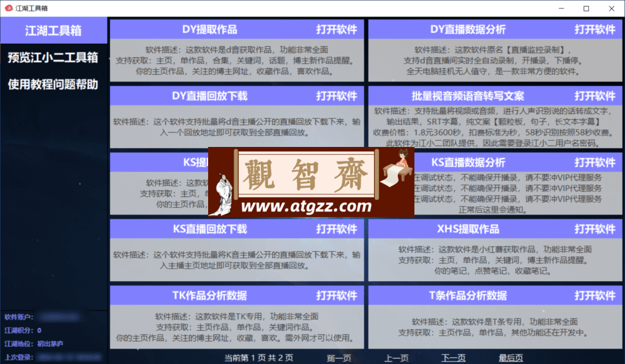
Task: Click the T条作品分析数据 card title
Action: [468, 296]
